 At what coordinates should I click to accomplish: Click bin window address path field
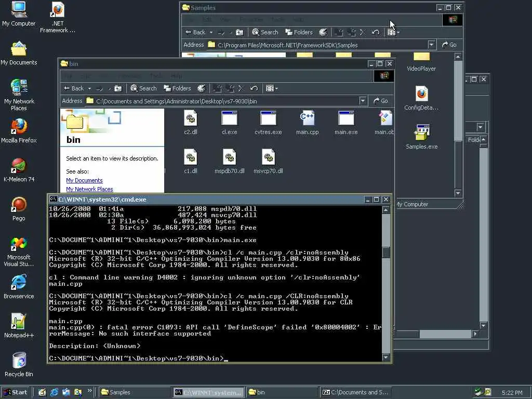222,101
